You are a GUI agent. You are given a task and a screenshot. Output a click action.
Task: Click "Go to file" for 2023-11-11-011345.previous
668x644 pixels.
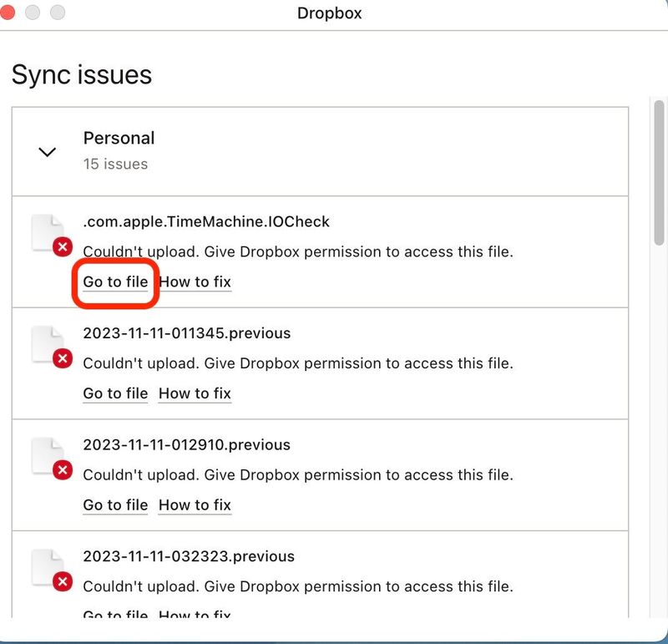(114, 393)
